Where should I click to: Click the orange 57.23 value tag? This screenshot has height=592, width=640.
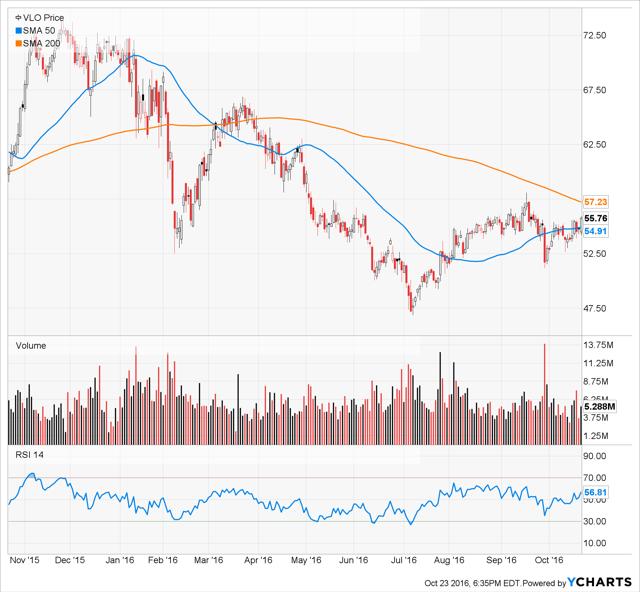[596, 202]
